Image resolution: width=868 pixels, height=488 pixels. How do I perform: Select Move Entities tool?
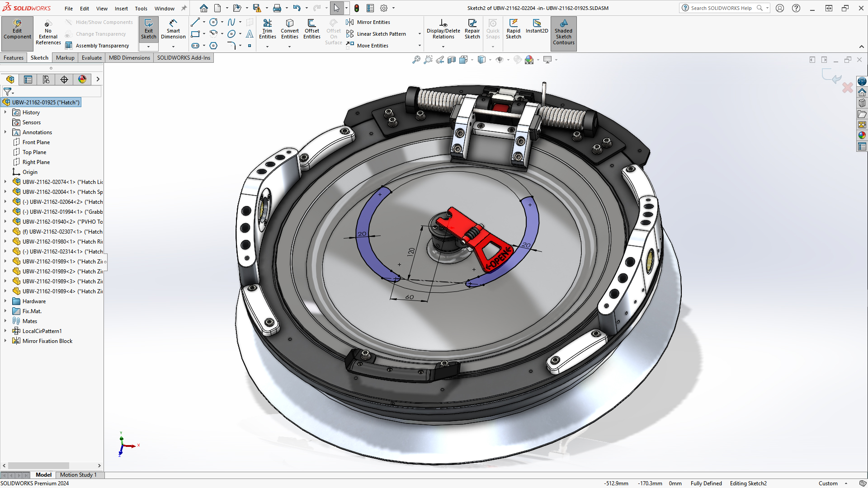(367, 46)
